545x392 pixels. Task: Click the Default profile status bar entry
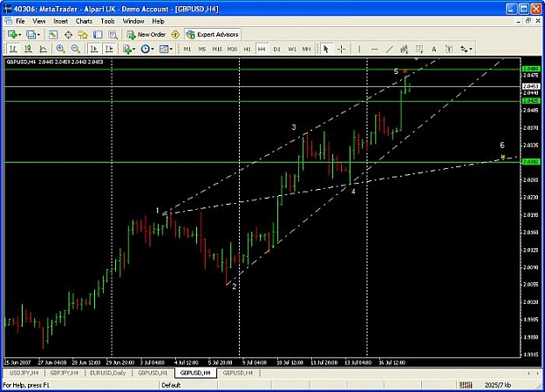(171, 385)
